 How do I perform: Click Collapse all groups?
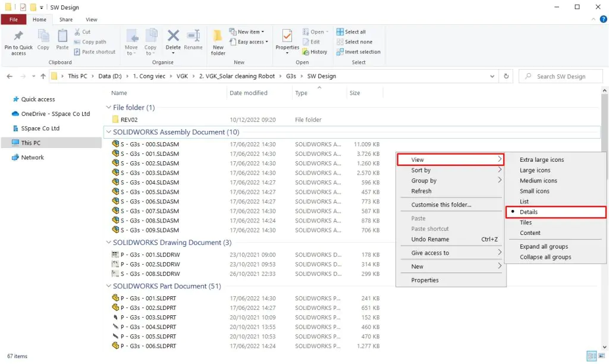click(545, 257)
